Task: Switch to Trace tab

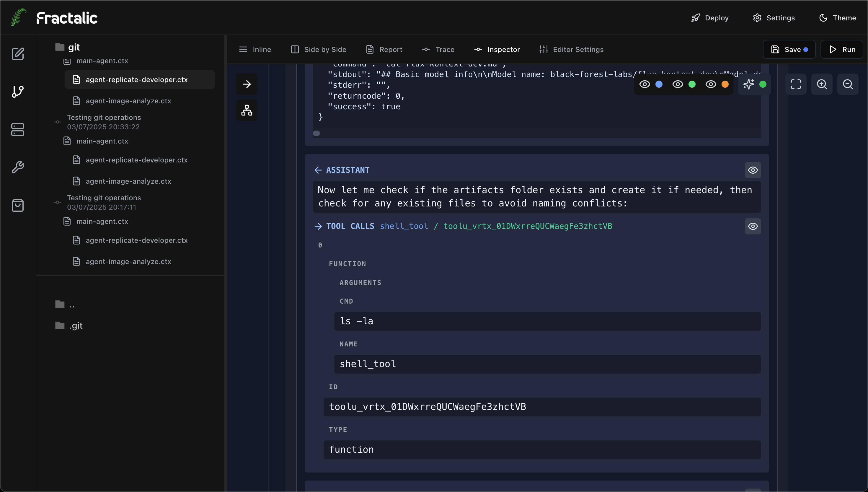Action: pos(438,49)
